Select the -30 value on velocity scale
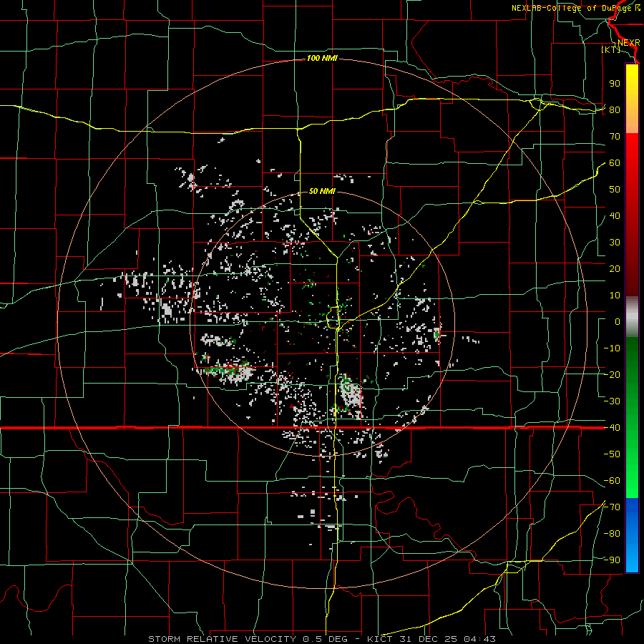Screen dimensions: 644x644 pyautogui.click(x=612, y=401)
